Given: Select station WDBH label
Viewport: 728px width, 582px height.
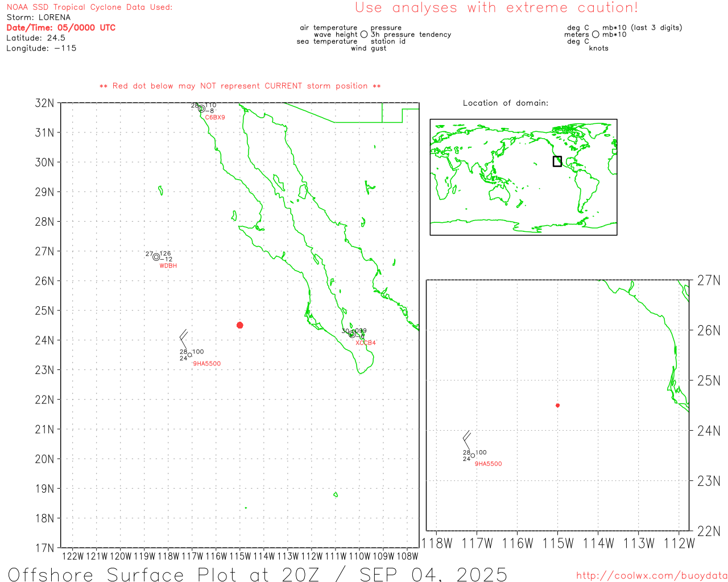Looking at the screenshot, I should coord(168,266).
